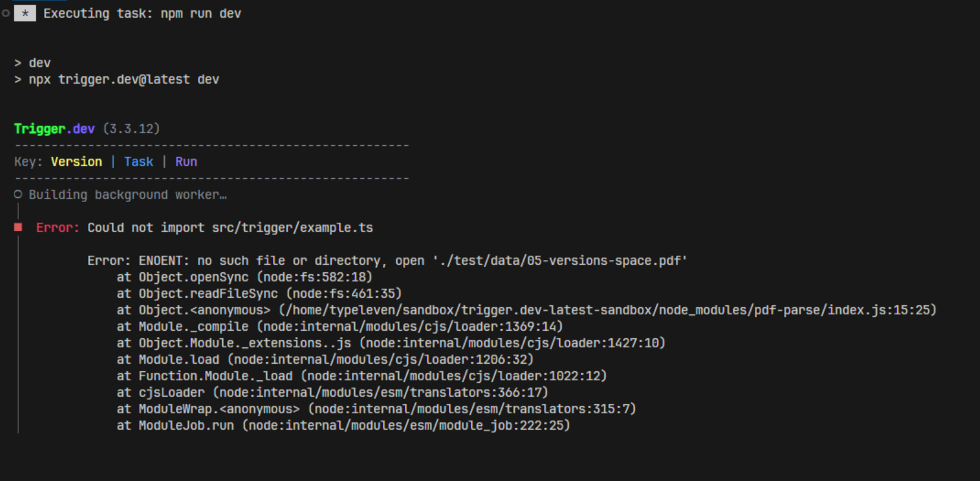Click the Executing task: npm run dev line

tap(142, 13)
